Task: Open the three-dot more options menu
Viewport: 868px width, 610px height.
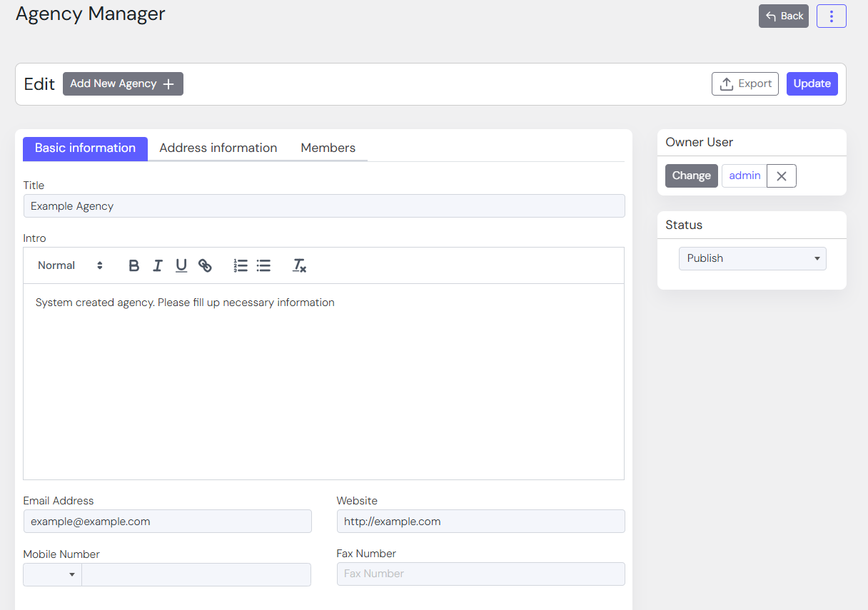Action: [x=831, y=16]
